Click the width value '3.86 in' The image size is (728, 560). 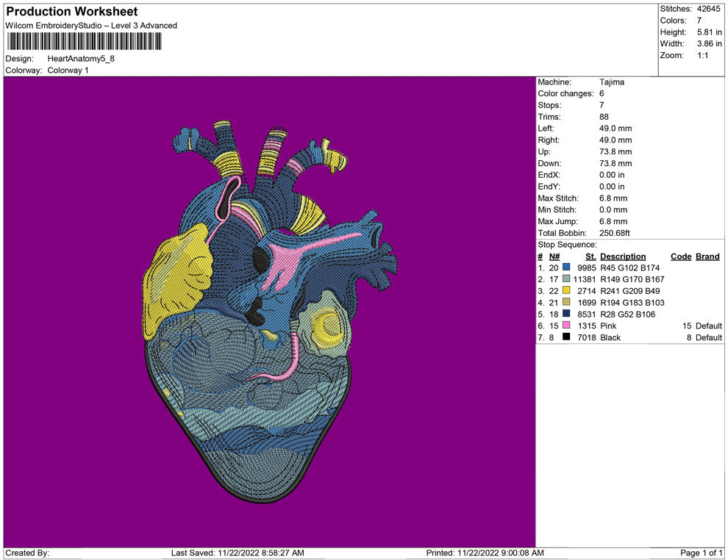710,43
